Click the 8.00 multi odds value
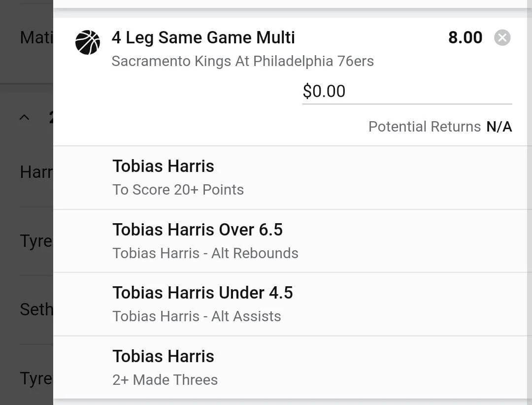This screenshot has height=405, width=532. coord(465,37)
